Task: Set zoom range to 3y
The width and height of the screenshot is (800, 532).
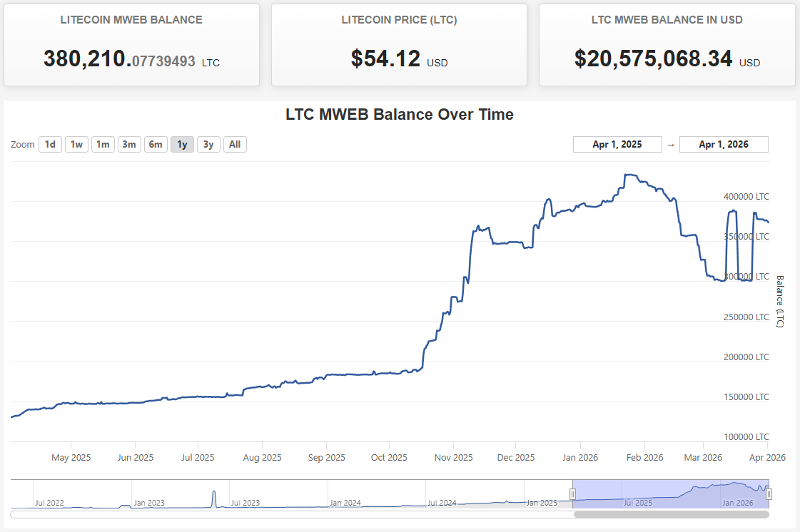Action: (x=208, y=144)
